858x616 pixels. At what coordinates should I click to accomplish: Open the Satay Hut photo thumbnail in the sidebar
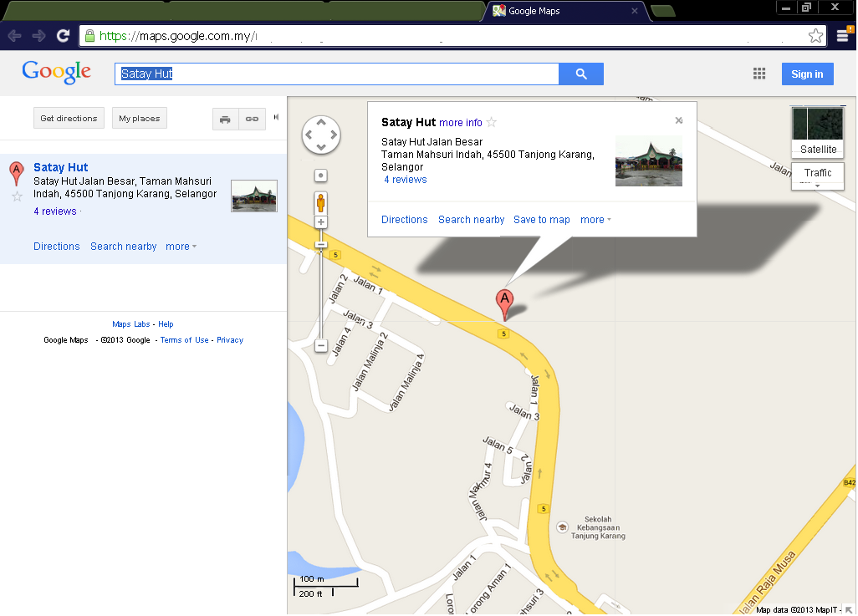(x=254, y=196)
